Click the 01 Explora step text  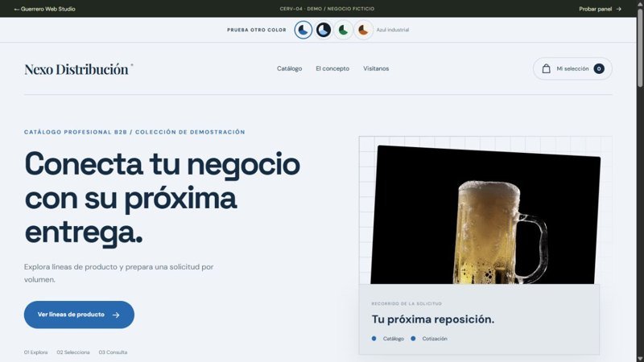click(35, 352)
